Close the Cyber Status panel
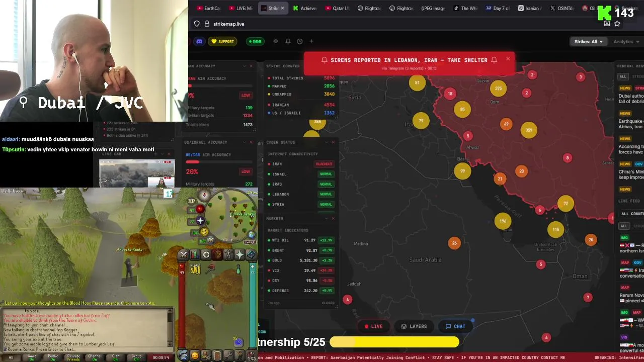This screenshot has width=644, height=362. click(x=333, y=142)
